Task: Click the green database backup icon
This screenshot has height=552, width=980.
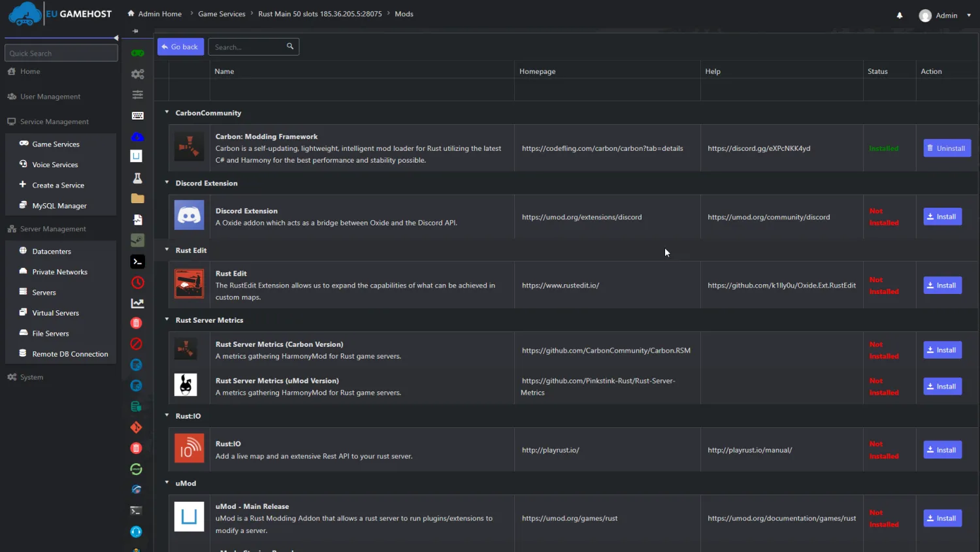Action: tap(136, 406)
